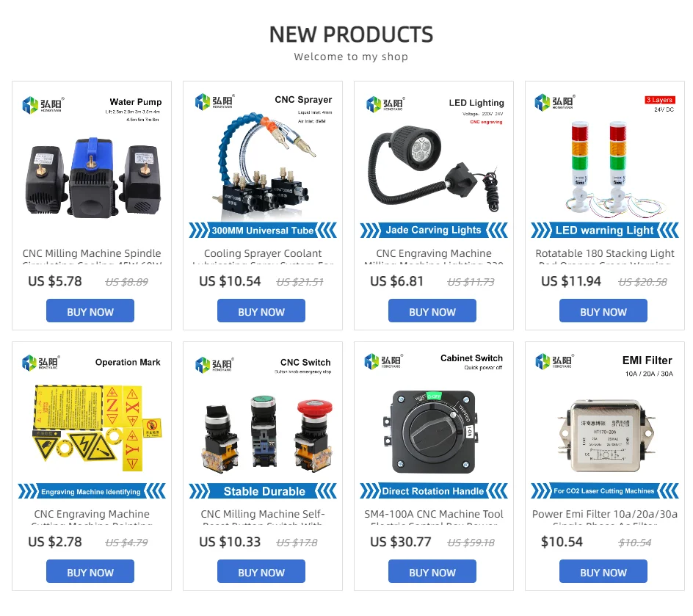Open the LED warning light tower image

pos(603,169)
